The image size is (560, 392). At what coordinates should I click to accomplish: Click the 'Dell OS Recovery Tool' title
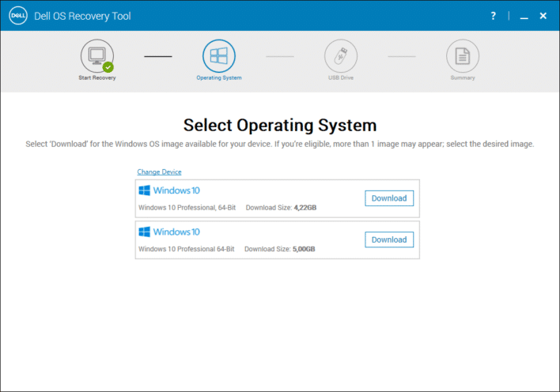82,16
